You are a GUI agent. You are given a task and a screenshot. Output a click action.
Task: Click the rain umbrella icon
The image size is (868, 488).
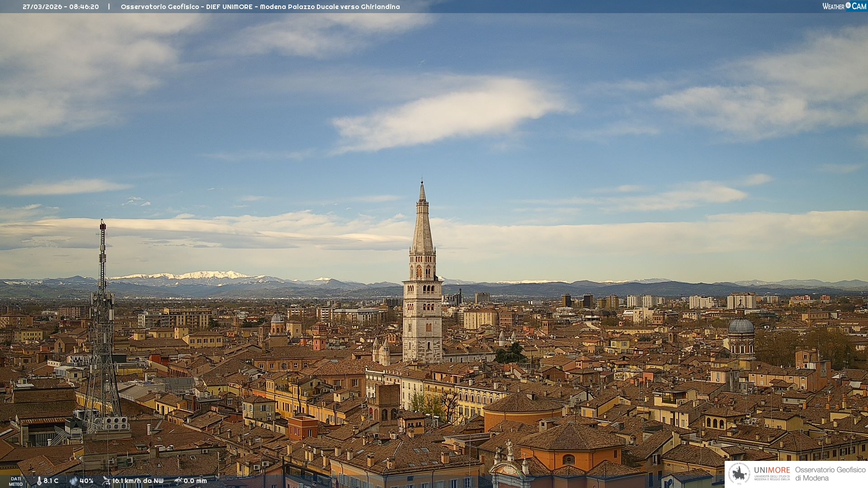pyautogui.click(x=178, y=481)
